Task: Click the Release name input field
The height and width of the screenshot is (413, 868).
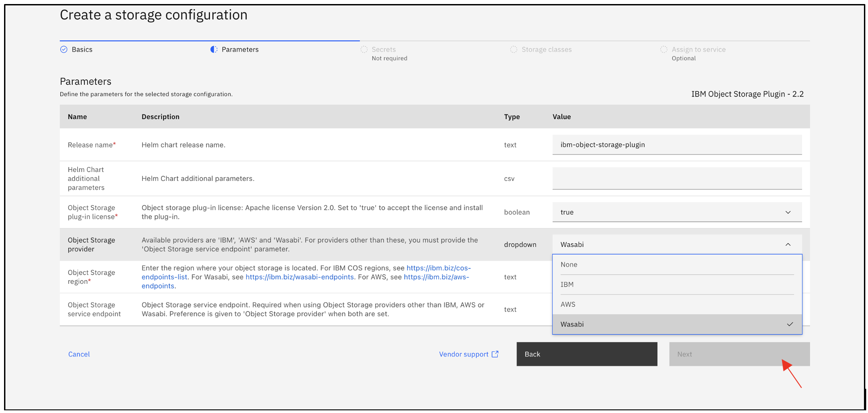Action: click(x=677, y=145)
